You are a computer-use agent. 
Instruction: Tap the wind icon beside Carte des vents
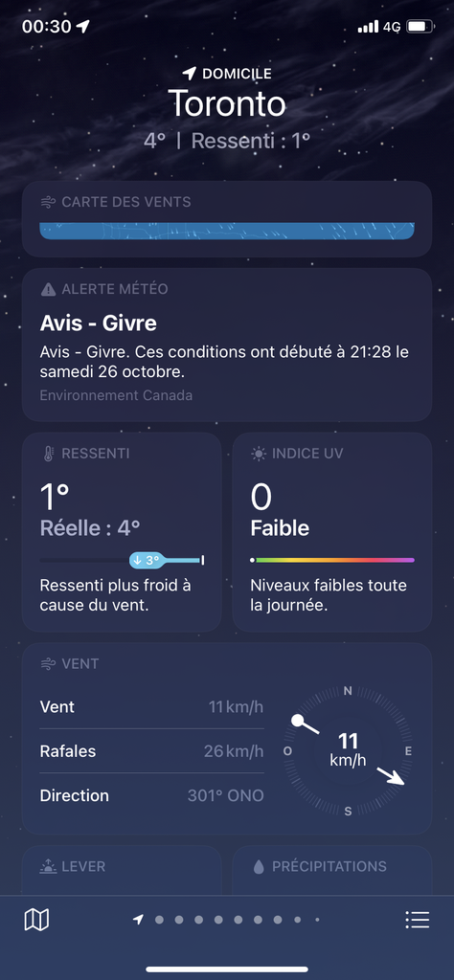[x=48, y=202]
